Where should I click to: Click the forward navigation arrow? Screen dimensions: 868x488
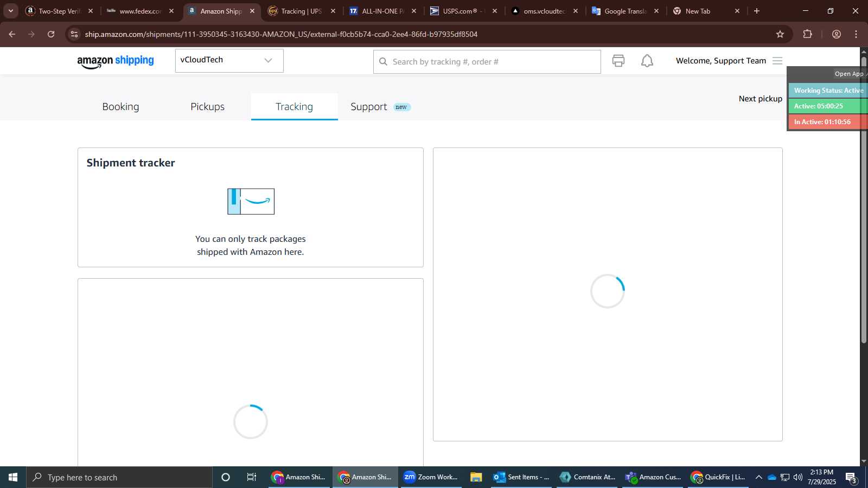click(x=31, y=34)
